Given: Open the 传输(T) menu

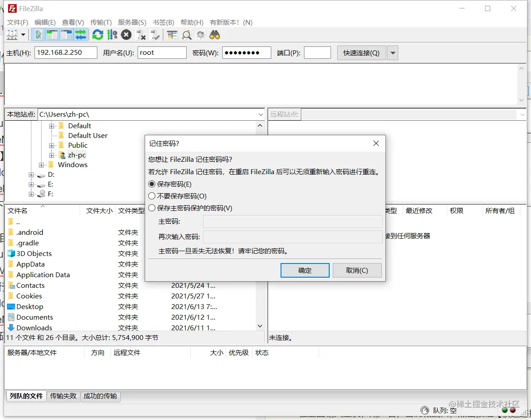Looking at the screenshot, I should [x=101, y=22].
